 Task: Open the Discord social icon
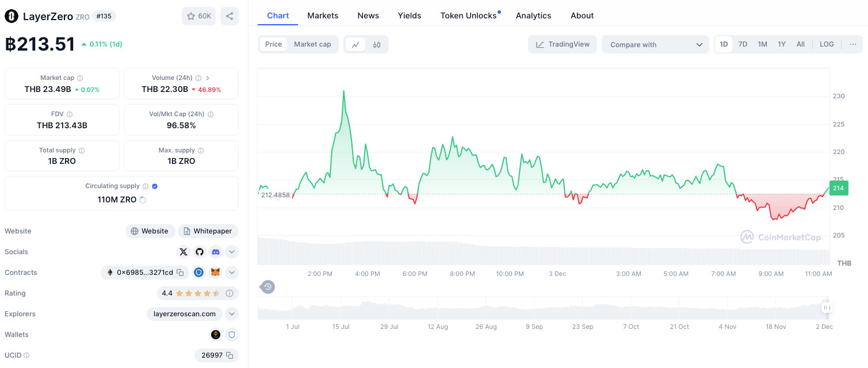click(216, 252)
